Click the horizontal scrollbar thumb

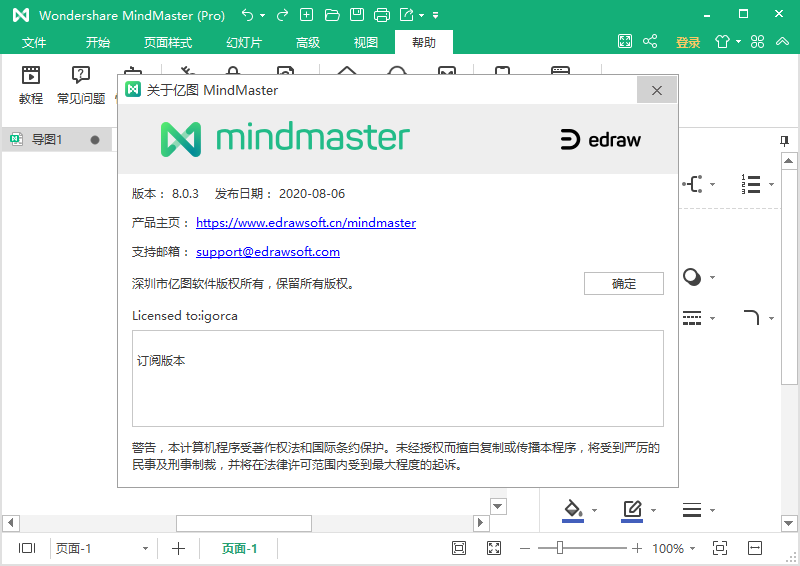pos(244,523)
